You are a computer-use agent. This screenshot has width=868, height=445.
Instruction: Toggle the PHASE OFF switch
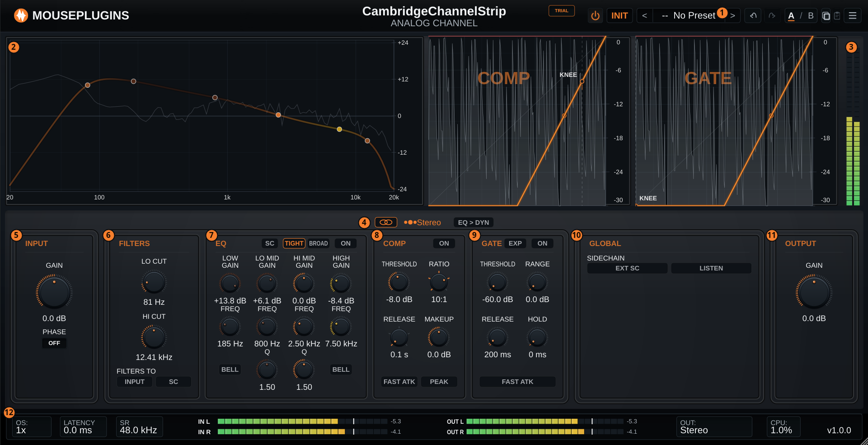54,343
